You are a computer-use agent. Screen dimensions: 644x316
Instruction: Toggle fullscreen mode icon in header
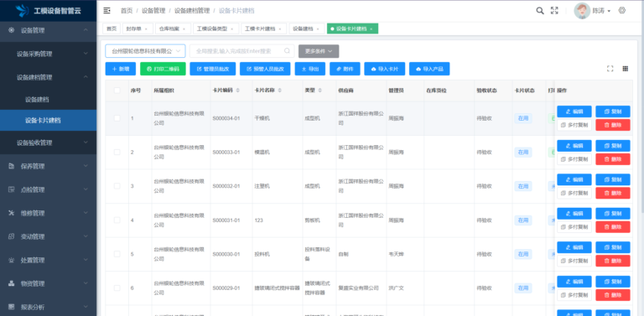(x=554, y=11)
